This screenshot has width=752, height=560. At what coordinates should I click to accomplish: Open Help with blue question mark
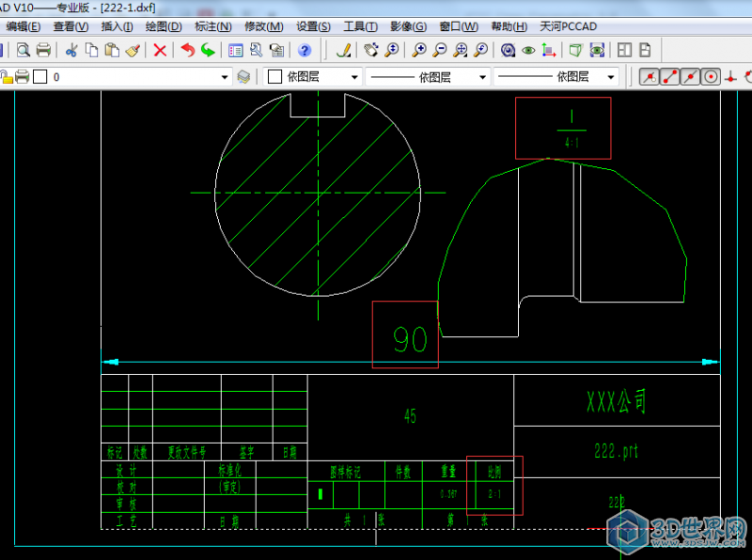(x=304, y=50)
